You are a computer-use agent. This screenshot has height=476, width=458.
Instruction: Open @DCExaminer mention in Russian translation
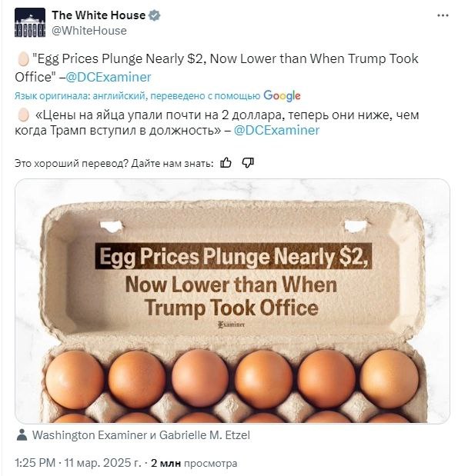coord(276,131)
